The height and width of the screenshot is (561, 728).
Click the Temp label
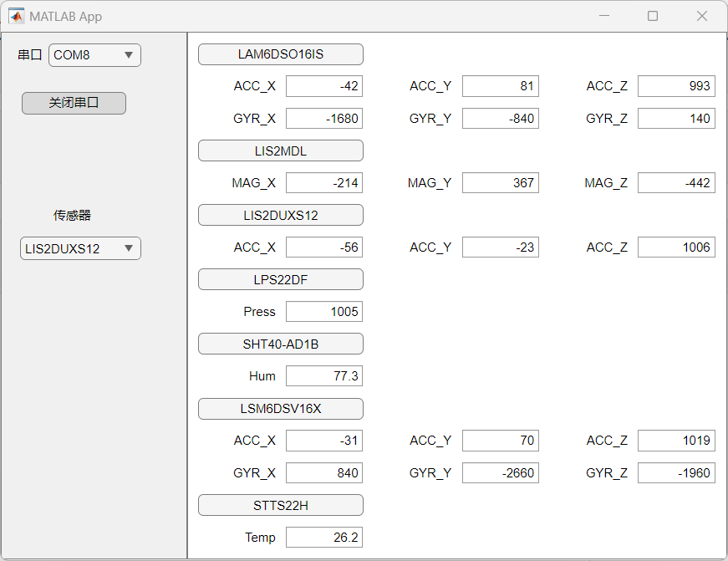pos(260,538)
